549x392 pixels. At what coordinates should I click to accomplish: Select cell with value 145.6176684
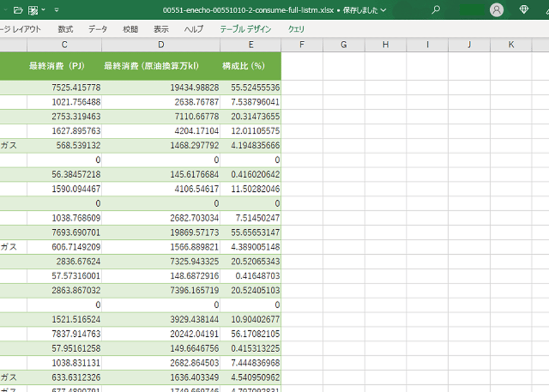tap(160, 175)
